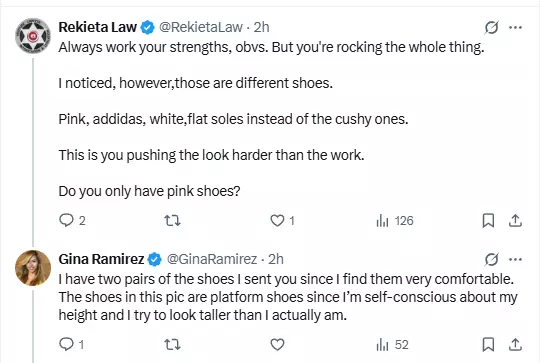
Task: Open Grok icon on Rekieta Law tweet
Action: point(491,27)
